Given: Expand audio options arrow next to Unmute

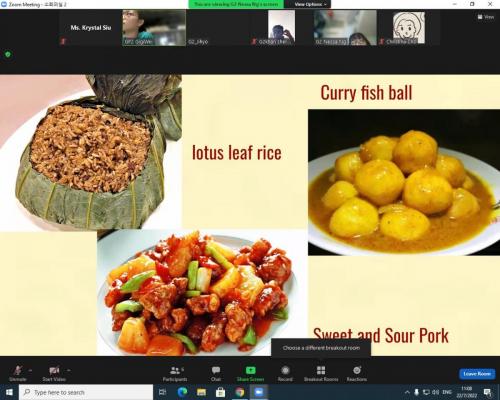Looking at the screenshot, I should point(30,370).
